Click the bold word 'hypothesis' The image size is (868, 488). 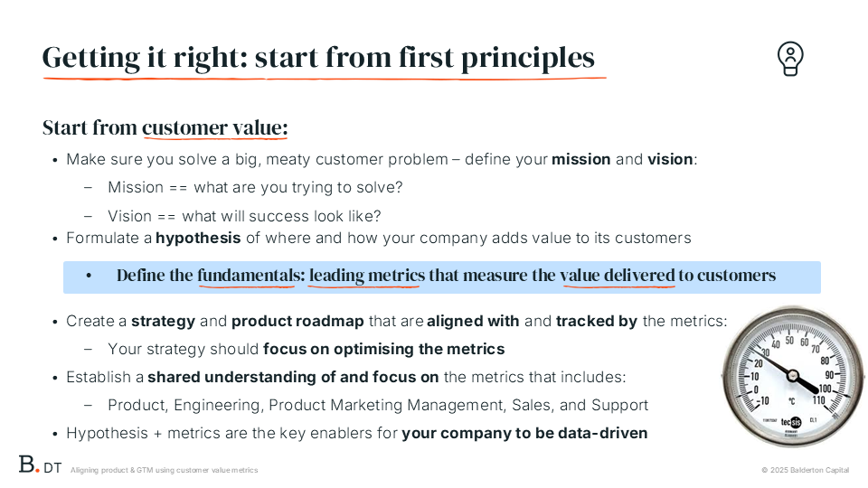pyautogui.click(x=198, y=238)
